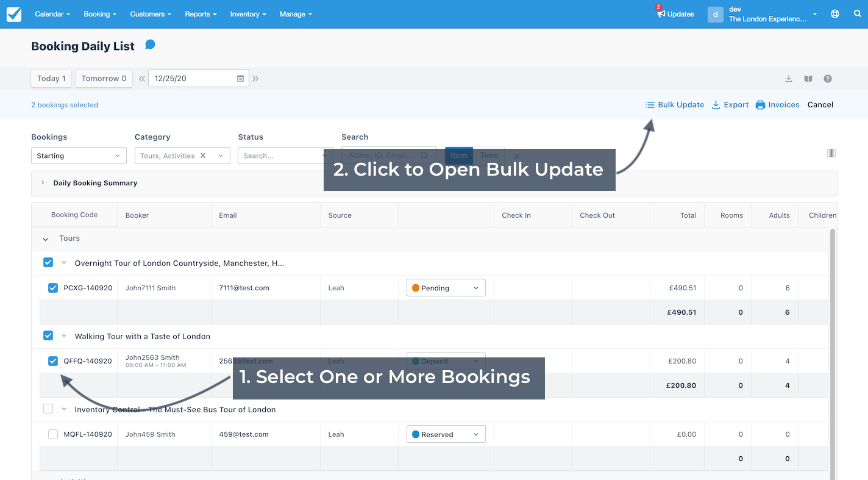Click the Today 1 button
868x480 pixels.
(x=51, y=79)
